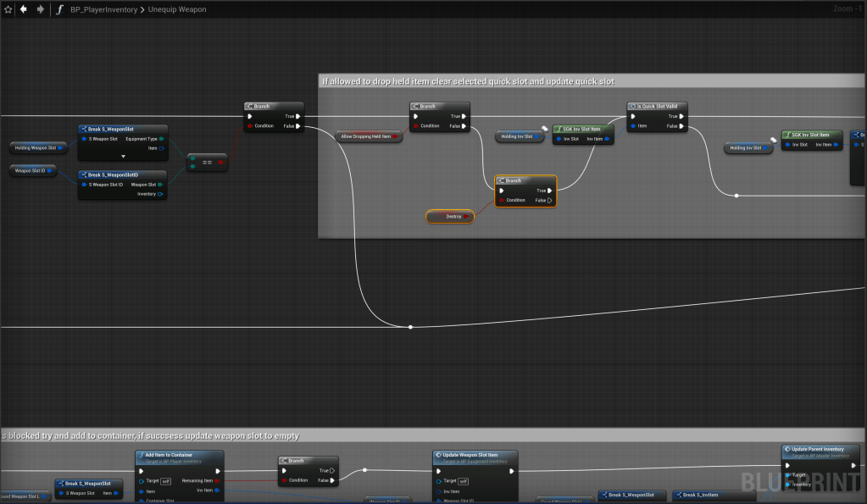Select the Weapon Slot ID variable node

coord(34,170)
